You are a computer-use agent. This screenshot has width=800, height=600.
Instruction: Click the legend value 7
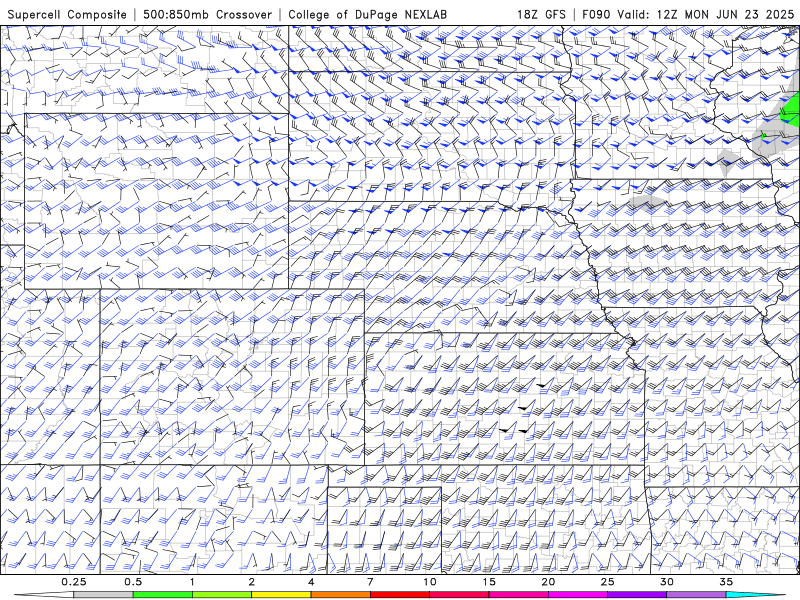[370, 582]
